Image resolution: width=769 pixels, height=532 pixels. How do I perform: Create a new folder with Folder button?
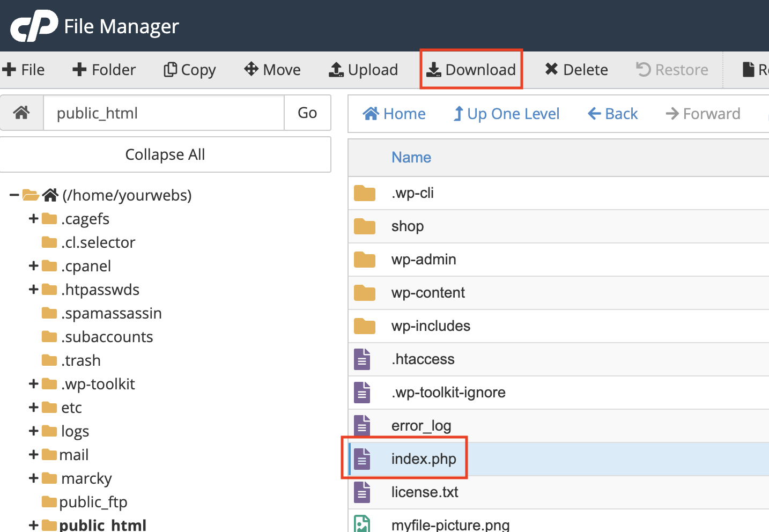click(104, 70)
